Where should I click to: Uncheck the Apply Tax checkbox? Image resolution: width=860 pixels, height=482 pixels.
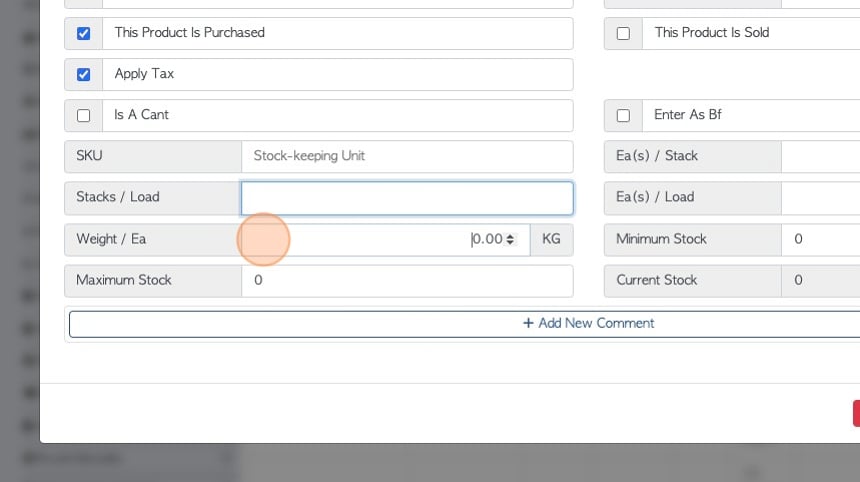[x=83, y=75]
